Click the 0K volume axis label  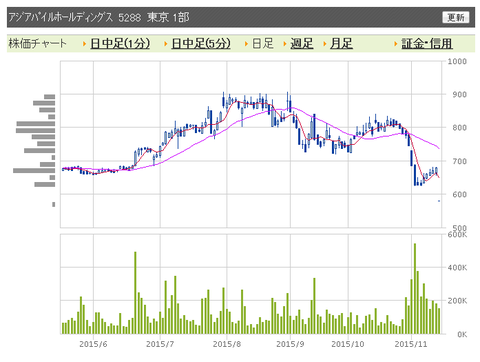coord(462,334)
